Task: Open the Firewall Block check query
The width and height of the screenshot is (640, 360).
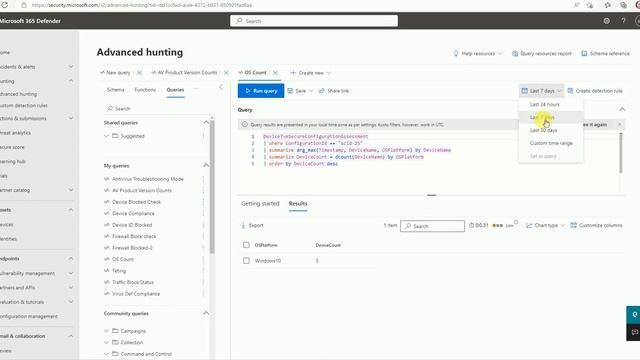Action: point(134,236)
